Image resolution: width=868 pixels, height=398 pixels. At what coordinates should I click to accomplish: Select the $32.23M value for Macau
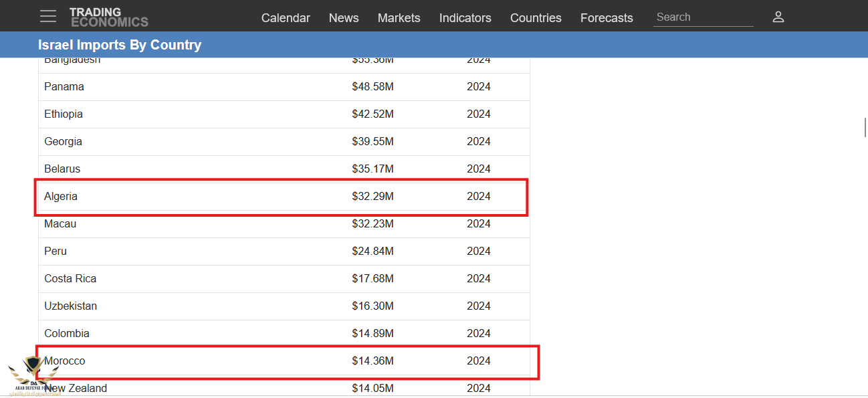(373, 224)
